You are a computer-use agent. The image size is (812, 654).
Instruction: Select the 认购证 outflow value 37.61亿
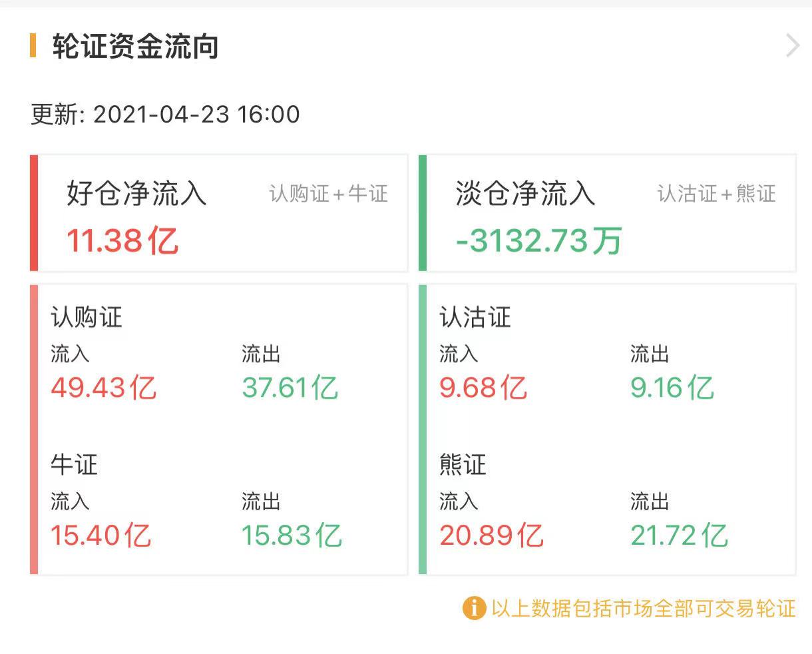tap(290, 388)
